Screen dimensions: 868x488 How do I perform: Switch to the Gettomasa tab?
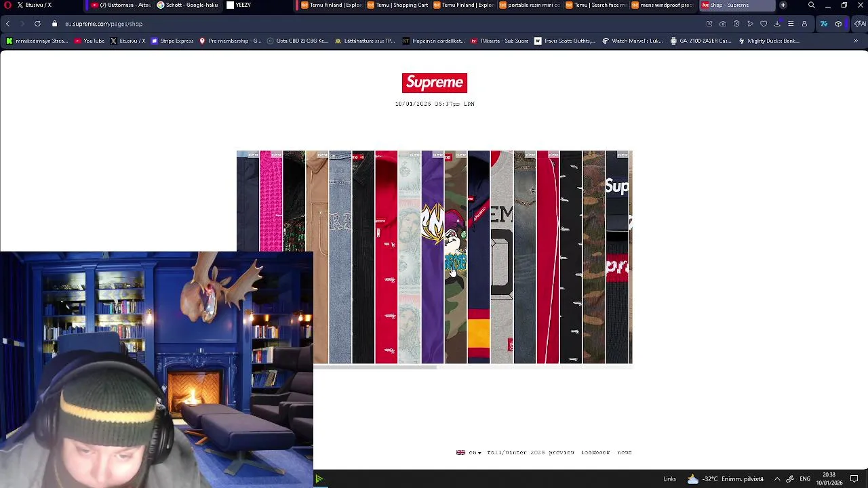[121, 5]
